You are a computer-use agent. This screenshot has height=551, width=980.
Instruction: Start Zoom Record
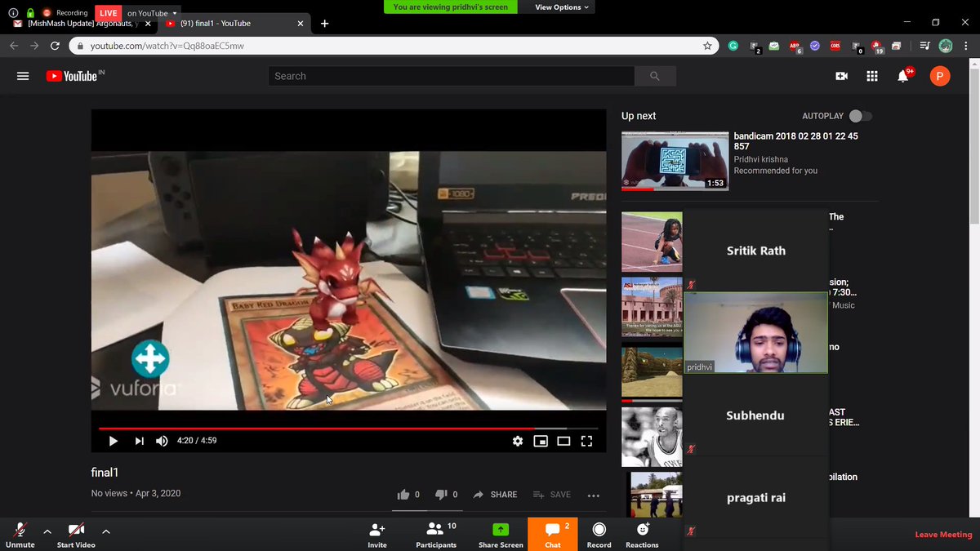[599, 535]
